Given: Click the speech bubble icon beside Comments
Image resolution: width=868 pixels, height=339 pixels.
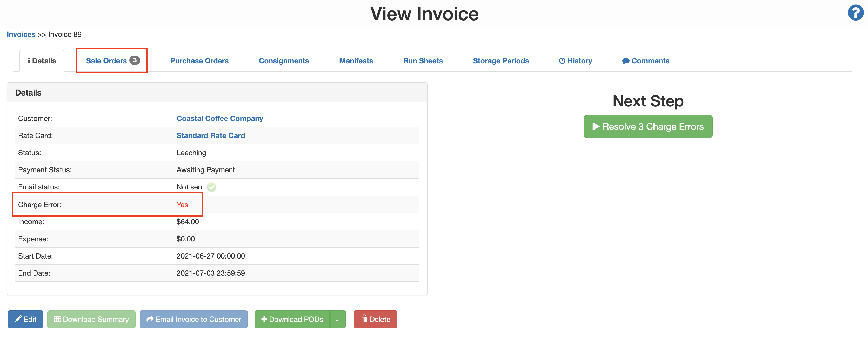Looking at the screenshot, I should 626,60.
